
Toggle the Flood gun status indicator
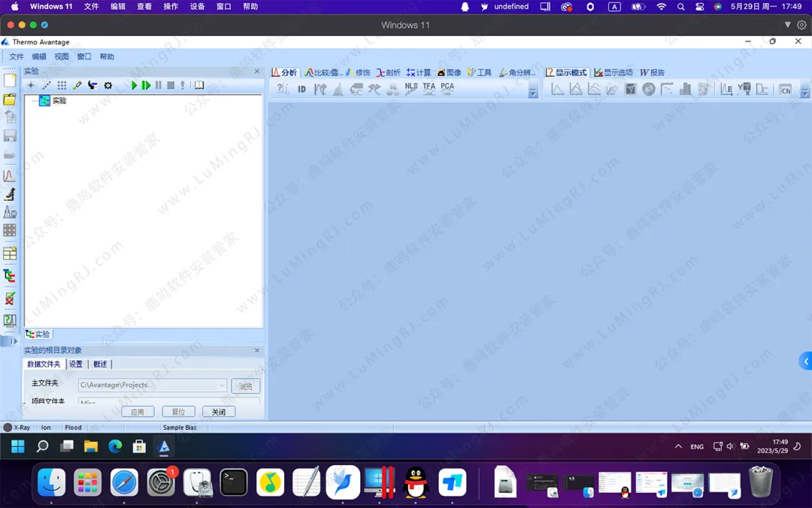(73, 427)
